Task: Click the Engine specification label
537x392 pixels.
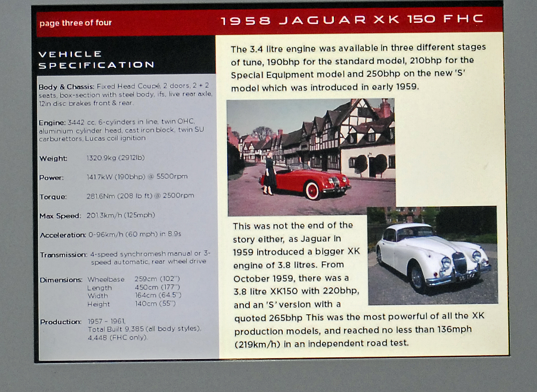Action: 52,122
